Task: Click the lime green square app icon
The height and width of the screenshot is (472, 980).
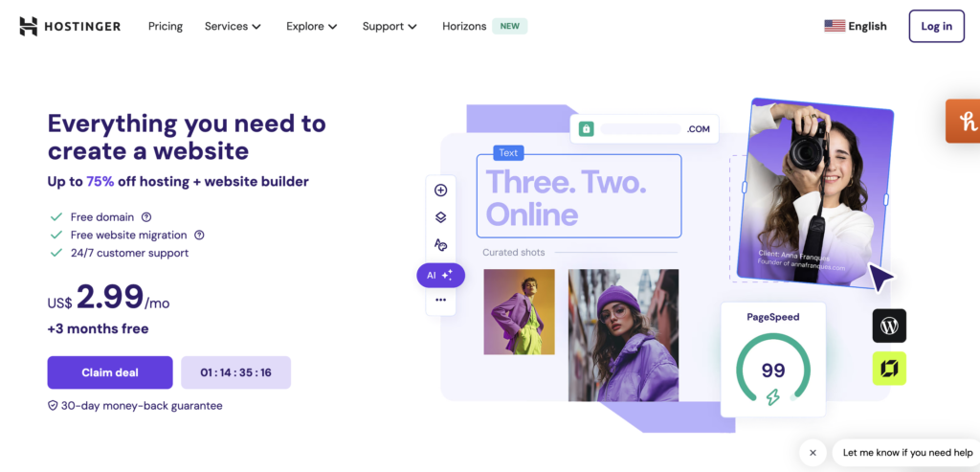Action: 889,369
